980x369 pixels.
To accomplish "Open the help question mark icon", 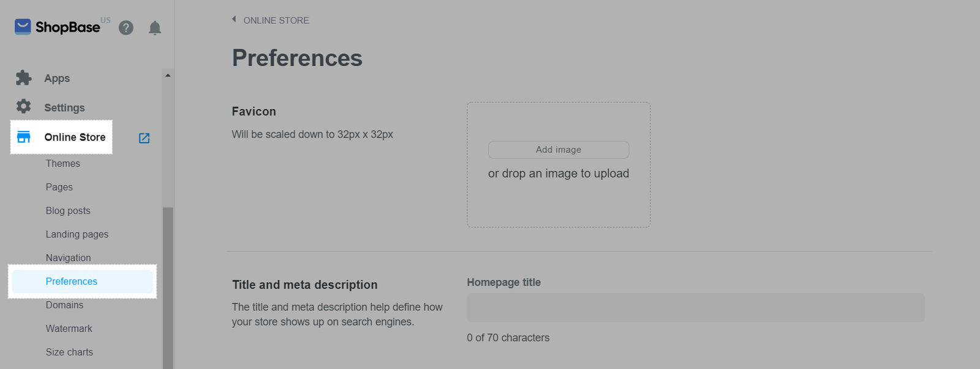I will point(126,28).
